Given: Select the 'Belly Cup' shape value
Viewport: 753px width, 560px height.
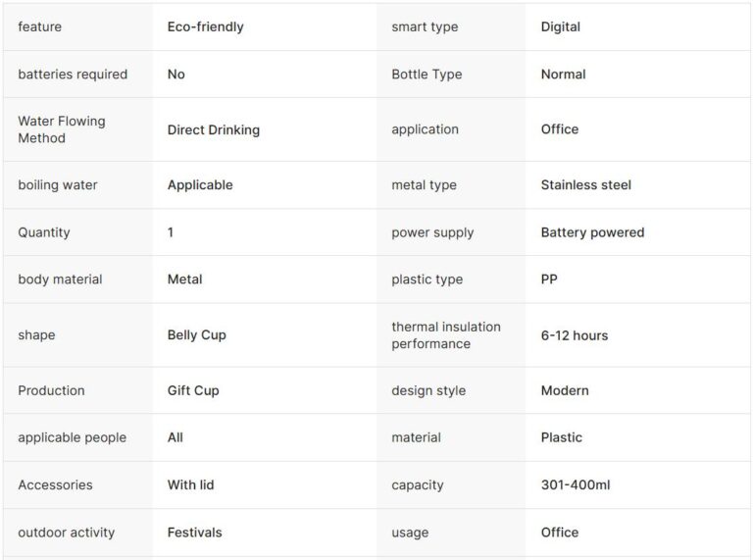Looking at the screenshot, I should [196, 335].
